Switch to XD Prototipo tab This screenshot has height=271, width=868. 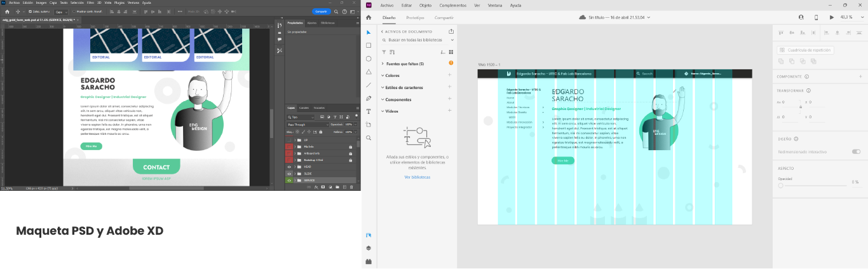(x=416, y=17)
